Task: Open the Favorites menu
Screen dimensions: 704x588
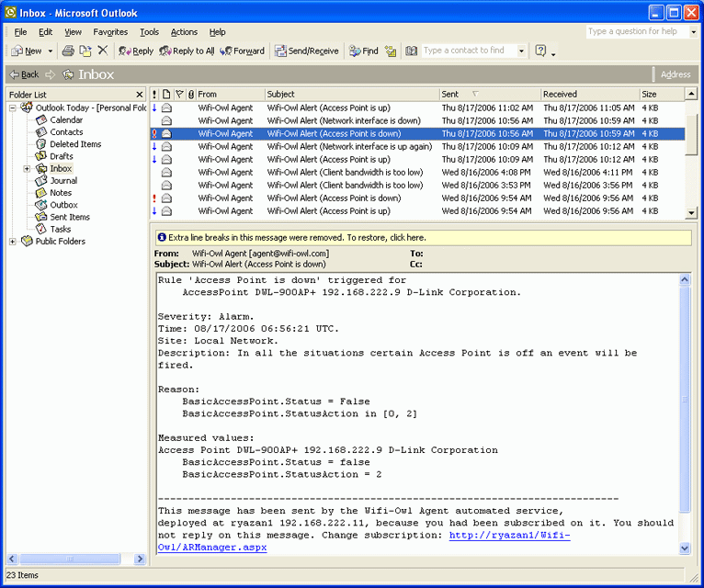Action: [110, 32]
